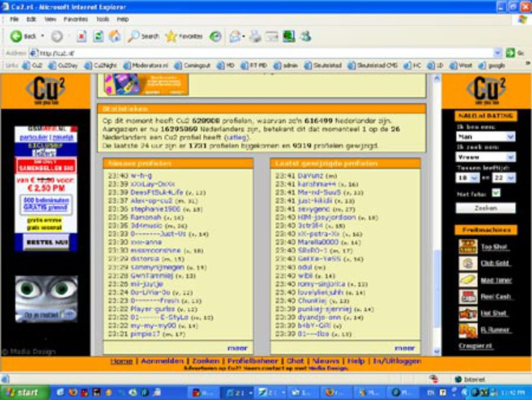Open the Favorites star button

(184, 36)
